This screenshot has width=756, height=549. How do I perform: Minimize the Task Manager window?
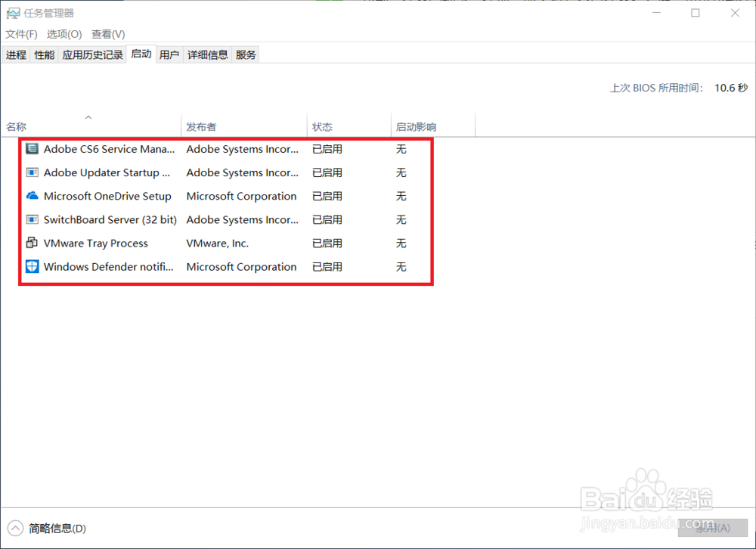(x=657, y=13)
